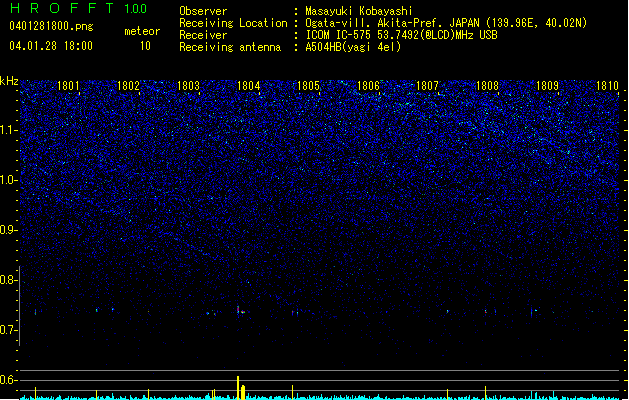Click the date stamp 04.01.28 18:00

tap(51, 46)
